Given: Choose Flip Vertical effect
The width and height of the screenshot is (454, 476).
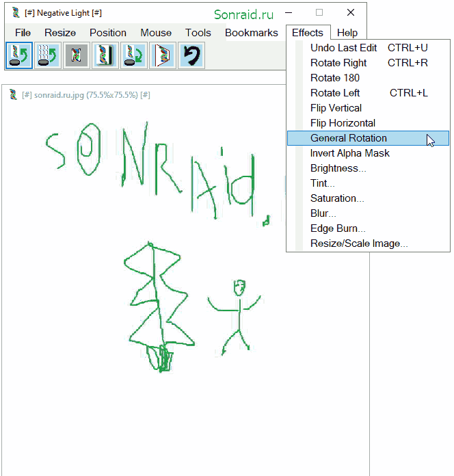Looking at the screenshot, I should (x=368, y=108).
